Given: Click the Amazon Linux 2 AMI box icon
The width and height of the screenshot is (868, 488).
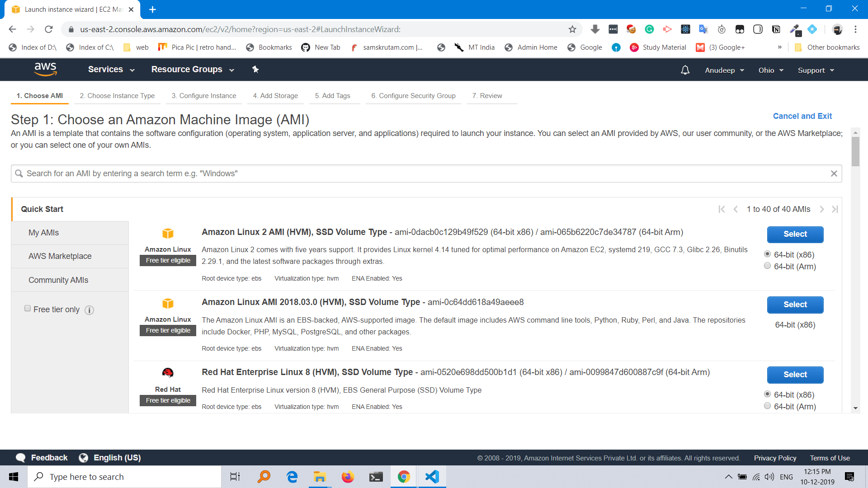Looking at the screenshot, I should coord(168,233).
